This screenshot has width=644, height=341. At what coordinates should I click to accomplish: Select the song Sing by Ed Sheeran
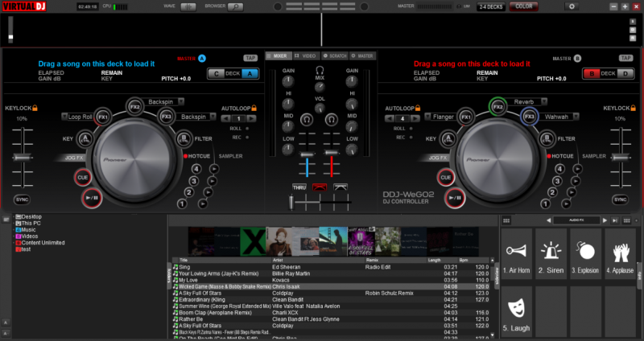331,267
